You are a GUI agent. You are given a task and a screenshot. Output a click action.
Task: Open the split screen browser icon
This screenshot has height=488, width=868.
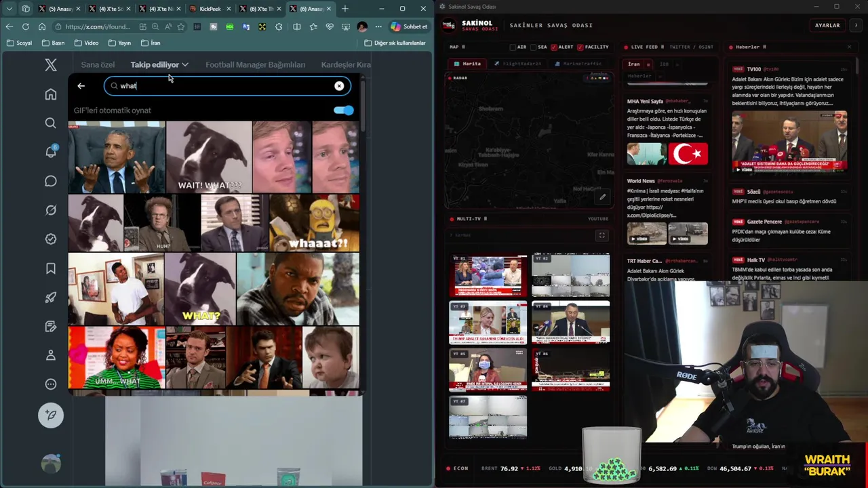[296, 26]
